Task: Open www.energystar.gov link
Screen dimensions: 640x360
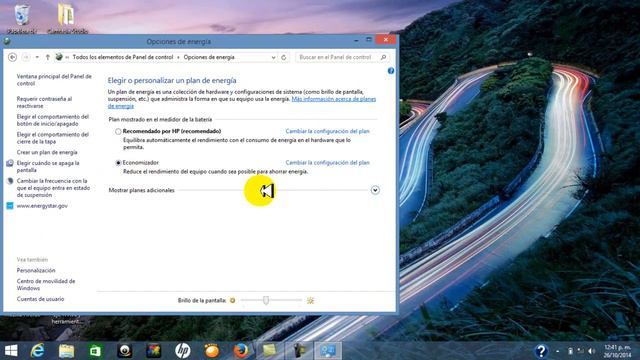Action: pyautogui.click(x=42, y=206)
